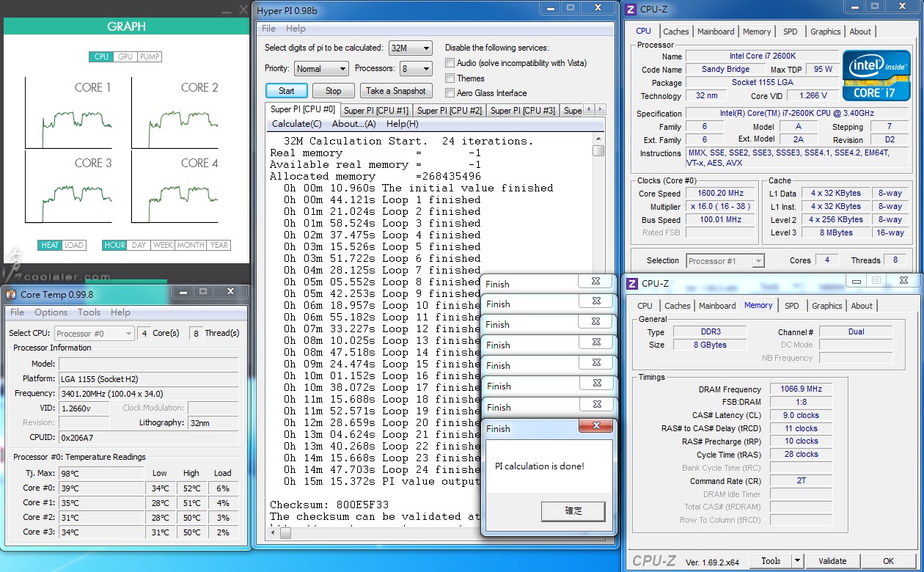Click the Tools button in CPU-Z
This screenshot has width=924, height=572.
(771, 561)
